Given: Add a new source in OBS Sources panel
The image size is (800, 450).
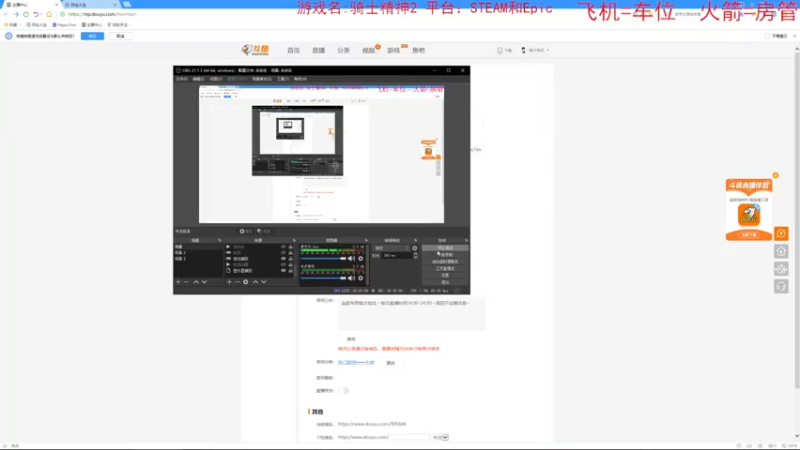Looking at the screenshot, I should [229, 282].
